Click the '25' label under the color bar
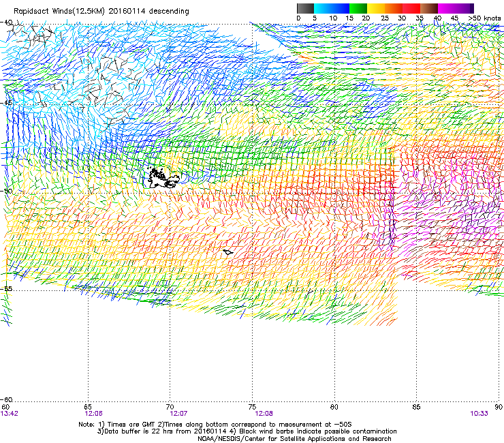Screen dimensions: 504x443 tap(385, 18)
